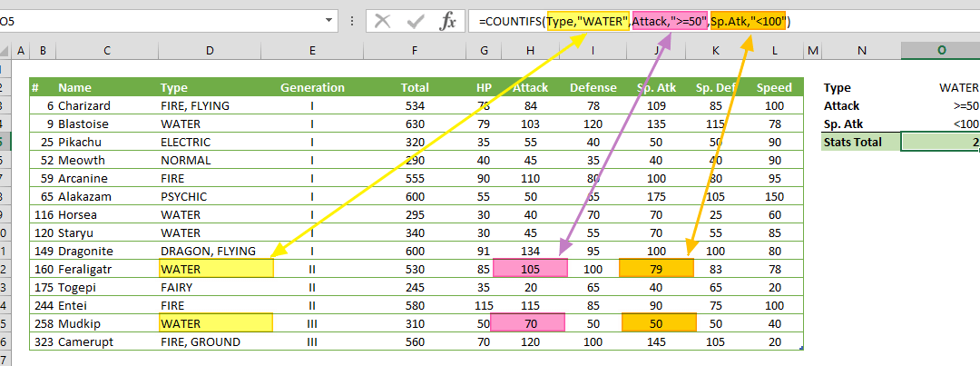This screenshot has width=980, height=366.
Task: Select the Feraligatr name cell
Action: point(107,269)
